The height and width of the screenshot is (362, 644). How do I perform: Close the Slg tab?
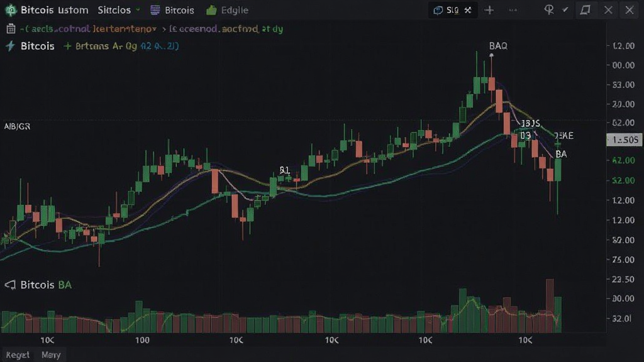[468, 10]
